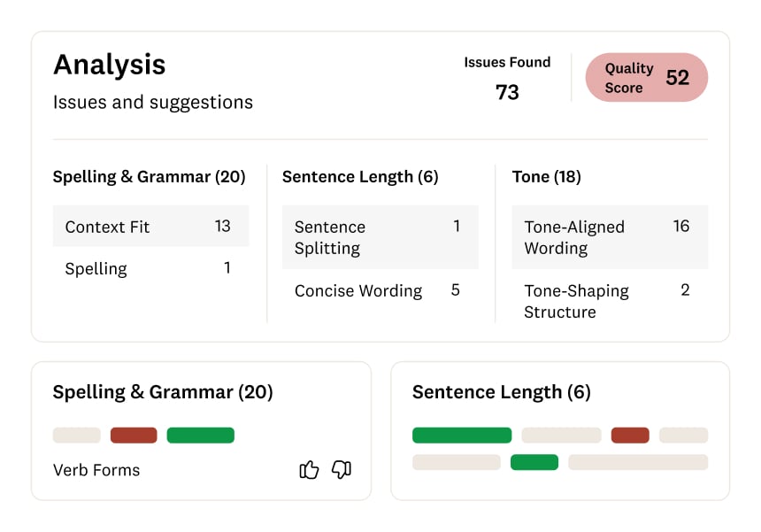Open the Concise Wording category
The height and width of the screenshot is (532, 761).
tap(380, 290)
